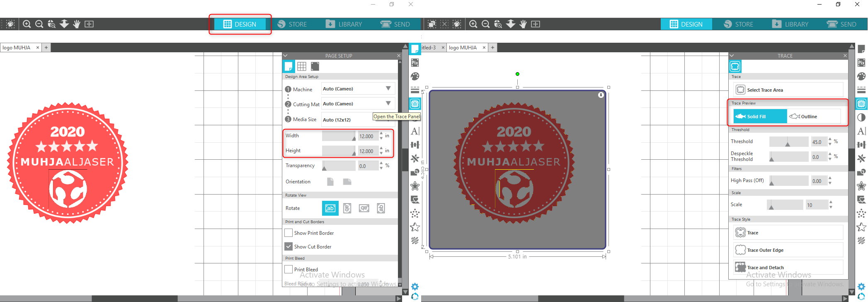This screenshot has width=868, height=302.
Task: Zoom in using the Page Setup window toolbar
Action: [x=27, y=24]
